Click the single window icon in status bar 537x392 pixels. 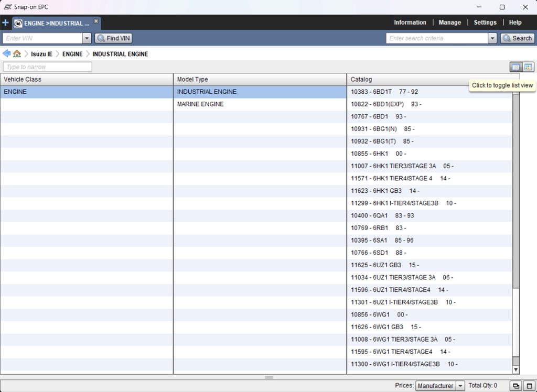coord(529,386)
